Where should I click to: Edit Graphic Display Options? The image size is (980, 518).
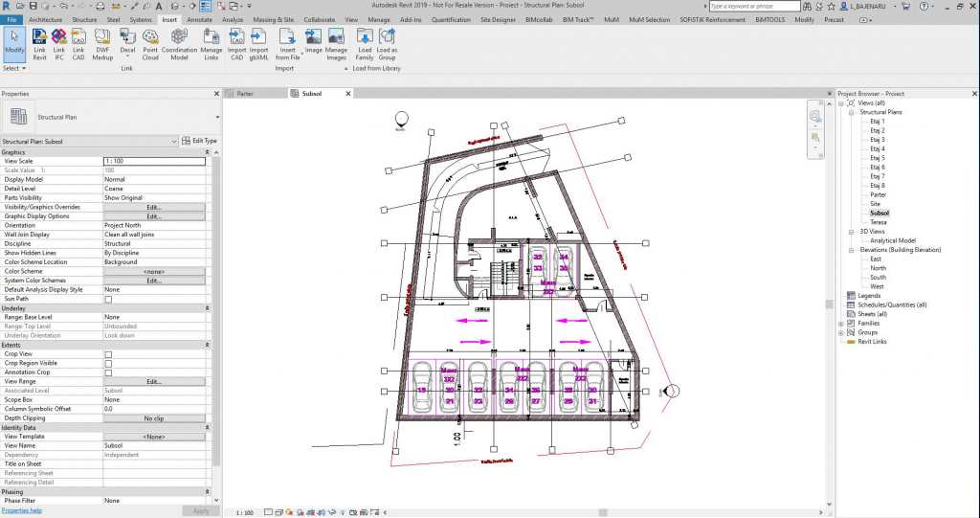click(x=154, y=216)
